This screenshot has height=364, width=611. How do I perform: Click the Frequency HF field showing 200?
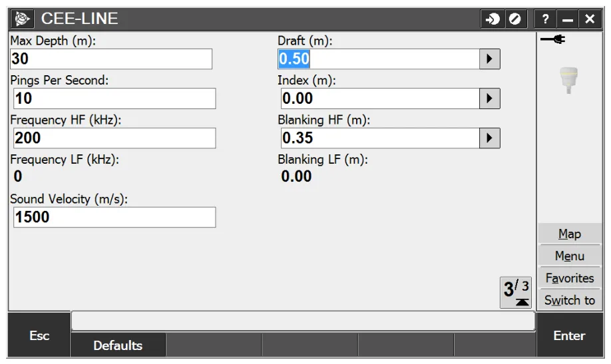pyautogui.click(x=114, y=138)
